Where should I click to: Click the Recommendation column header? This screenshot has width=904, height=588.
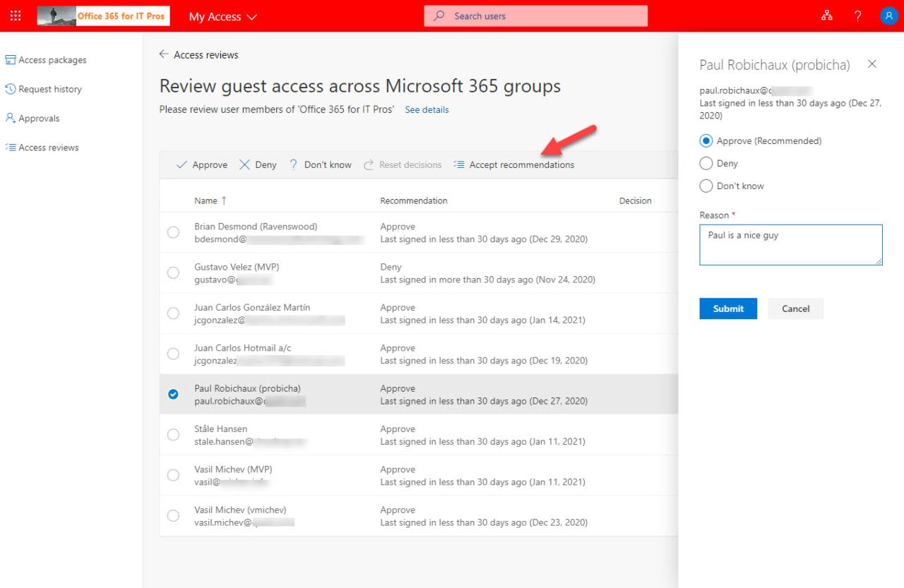[414, 200]
